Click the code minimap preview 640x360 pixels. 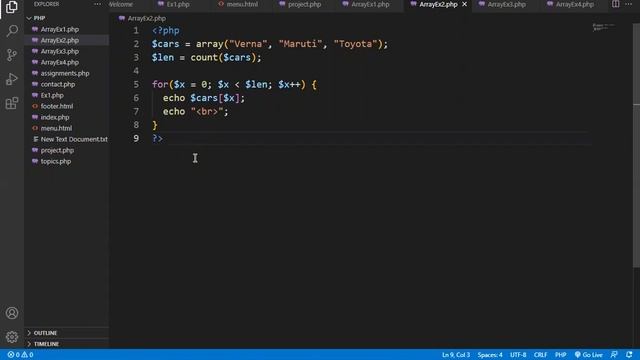coord(604,27)
